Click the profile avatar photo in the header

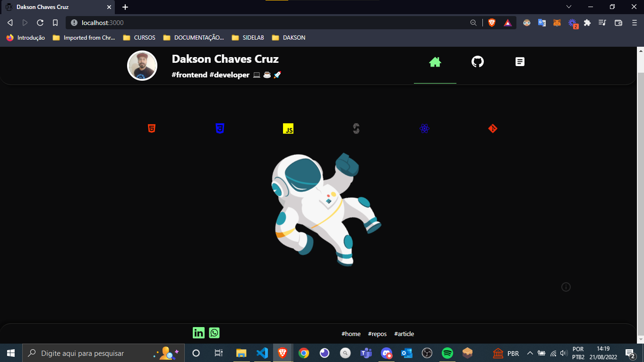point(142,65)
